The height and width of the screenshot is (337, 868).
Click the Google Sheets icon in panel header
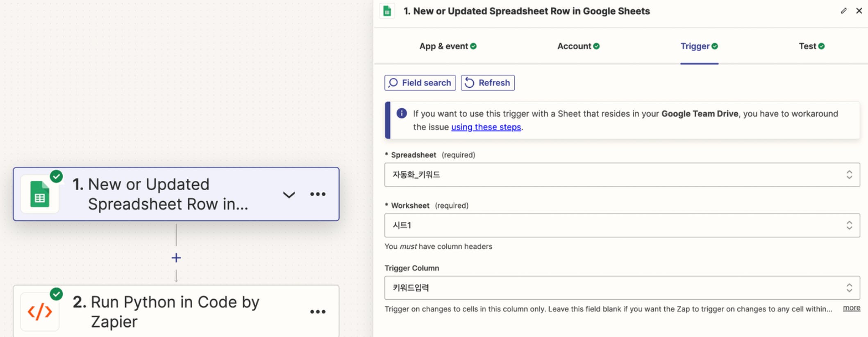click(387, 11)
